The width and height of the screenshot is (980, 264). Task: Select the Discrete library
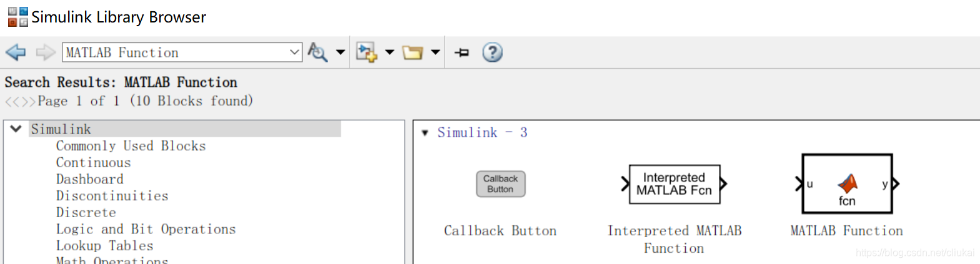86,213
